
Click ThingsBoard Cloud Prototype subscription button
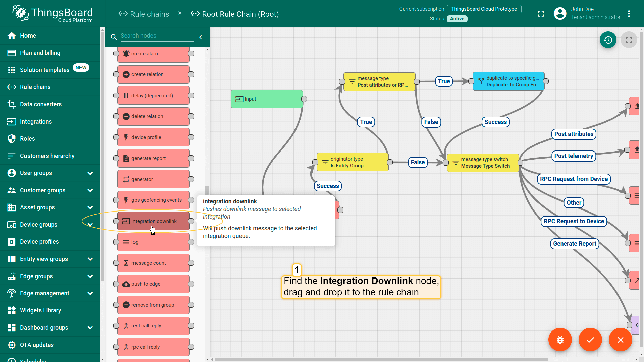pos(484,9)
